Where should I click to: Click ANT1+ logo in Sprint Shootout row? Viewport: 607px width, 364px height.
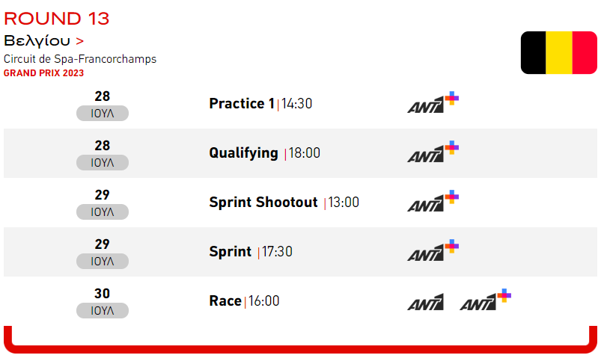[x=433, y=201]
